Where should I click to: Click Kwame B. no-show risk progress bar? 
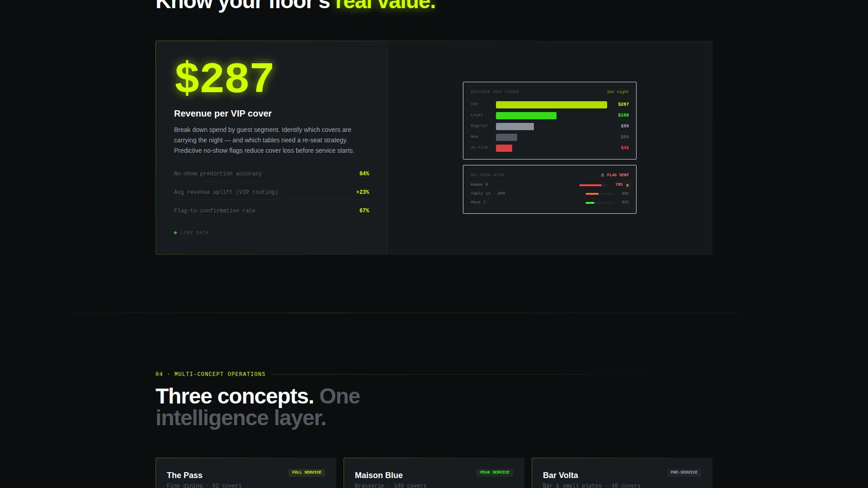tap(594, 185)
